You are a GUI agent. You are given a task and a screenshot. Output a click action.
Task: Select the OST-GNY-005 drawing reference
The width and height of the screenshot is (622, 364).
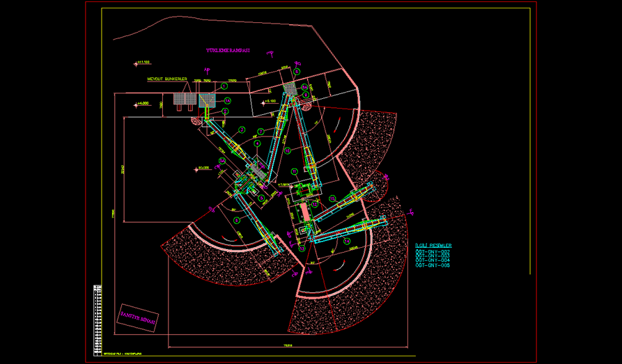coord(433,266)
